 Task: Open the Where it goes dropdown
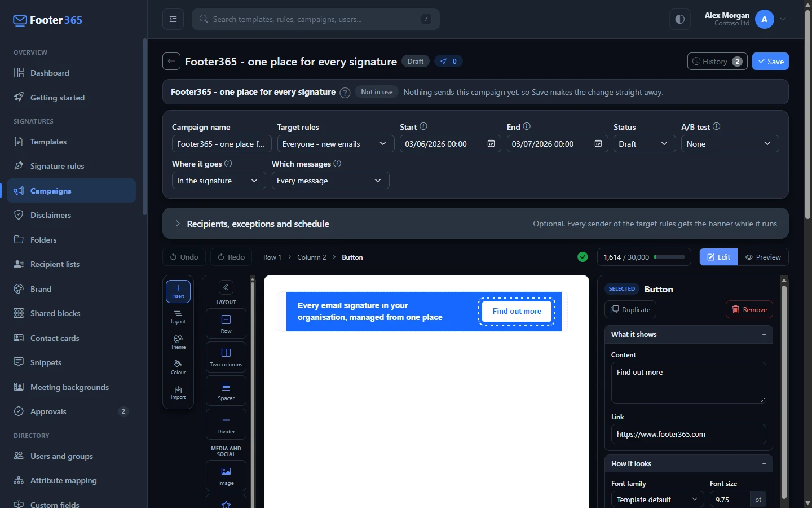(219, 181)
